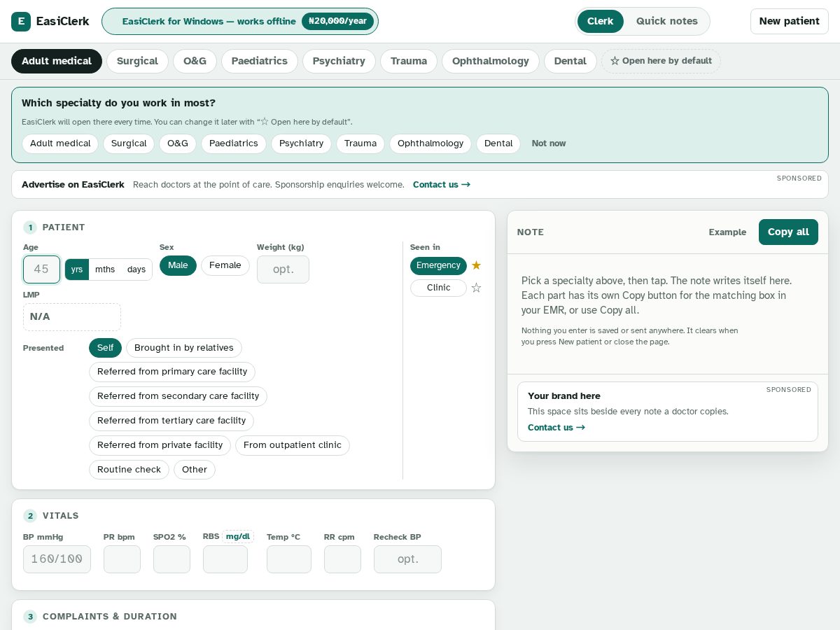Choose Surgical in specialty prompt
The width and height of the screenshot is (840, 630).
pos(129,143)
